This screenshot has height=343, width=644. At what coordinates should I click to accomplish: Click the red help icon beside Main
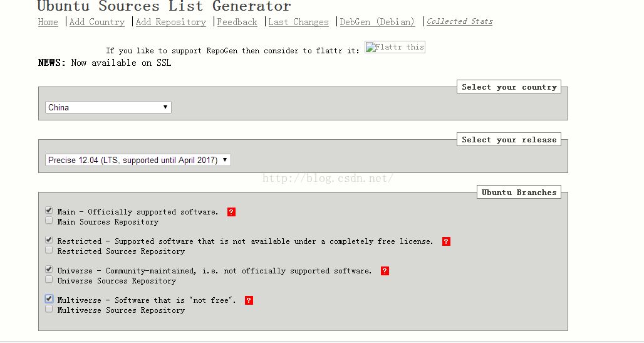click(x=231, y=212)
